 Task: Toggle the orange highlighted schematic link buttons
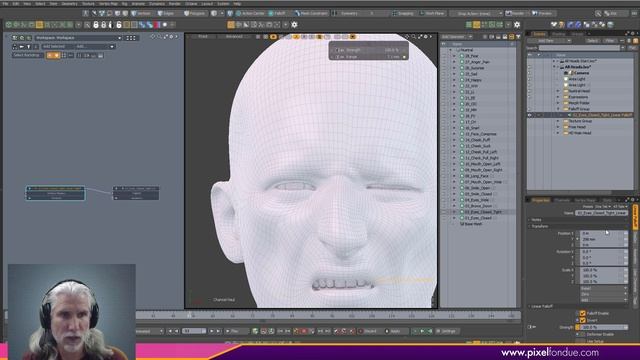pos(53,55)
